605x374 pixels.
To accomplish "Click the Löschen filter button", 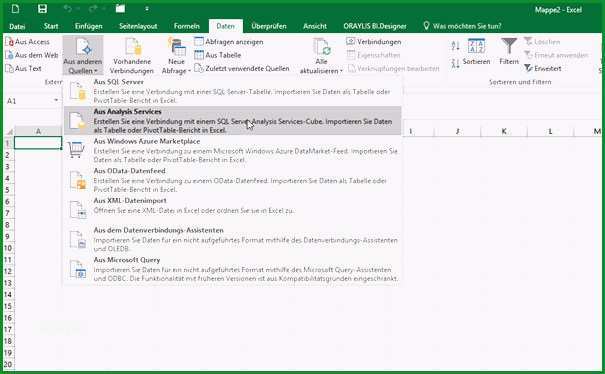I will click(x=542, y=42).
